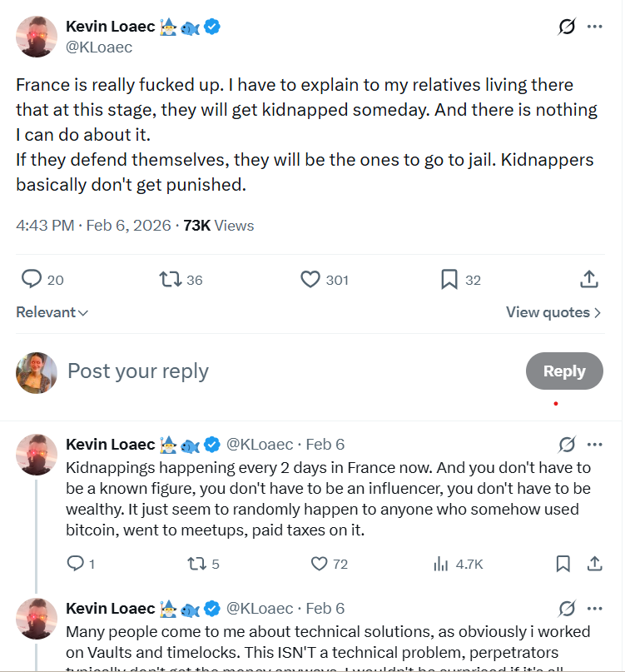Screen dimensions: 625x672
Task: Share the 'Kidnappings happening' reply
Action: coord(594,564)
